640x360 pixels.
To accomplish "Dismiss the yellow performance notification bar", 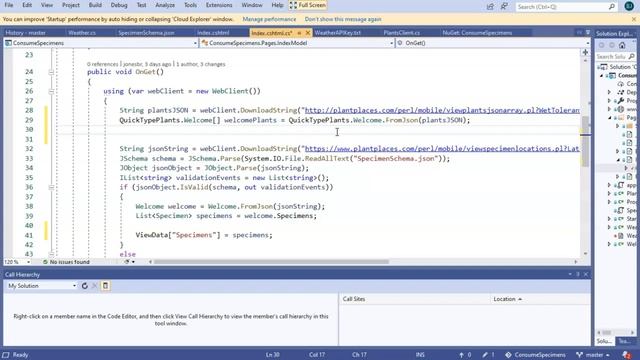I will tap(633, 19).
